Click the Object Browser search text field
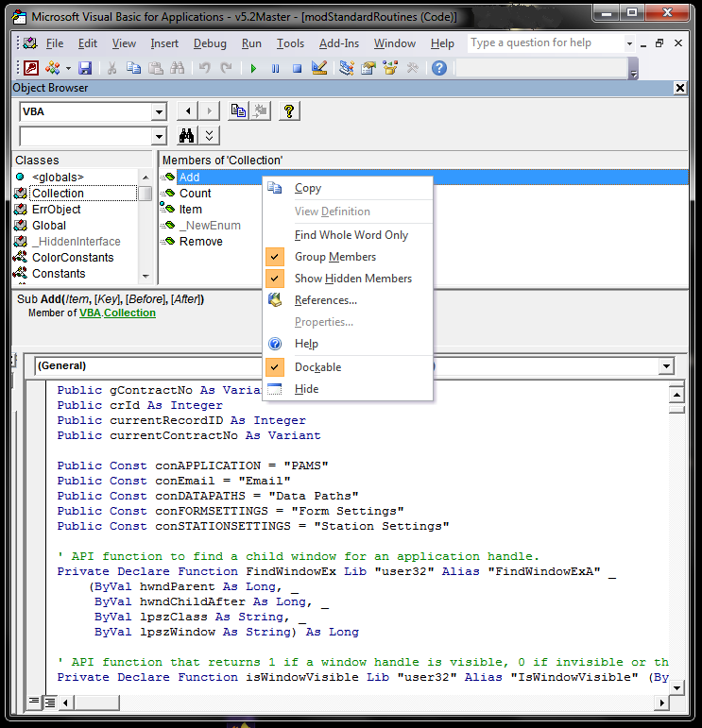 [86, 137]
